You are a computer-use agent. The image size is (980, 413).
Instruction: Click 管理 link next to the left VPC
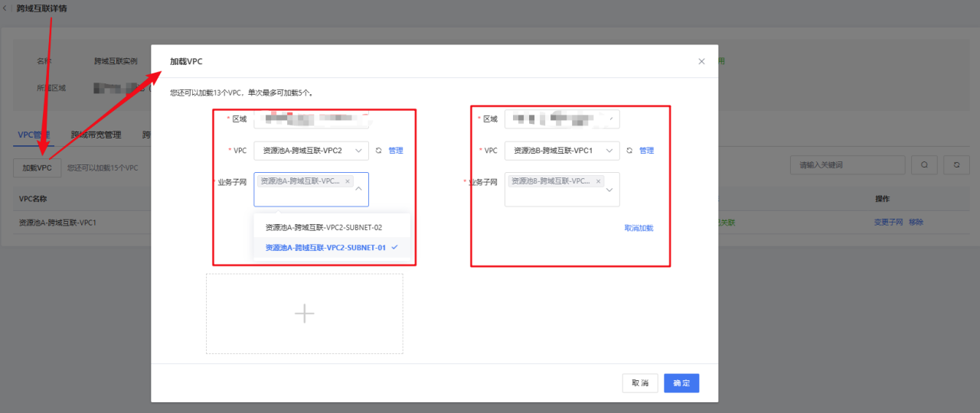(x=396, y=151)
